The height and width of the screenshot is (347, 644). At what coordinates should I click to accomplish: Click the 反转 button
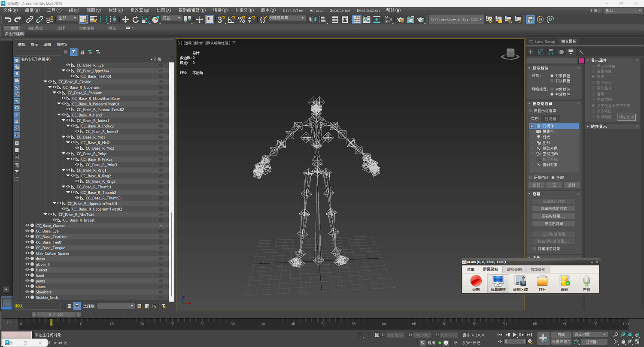point(571,185)
